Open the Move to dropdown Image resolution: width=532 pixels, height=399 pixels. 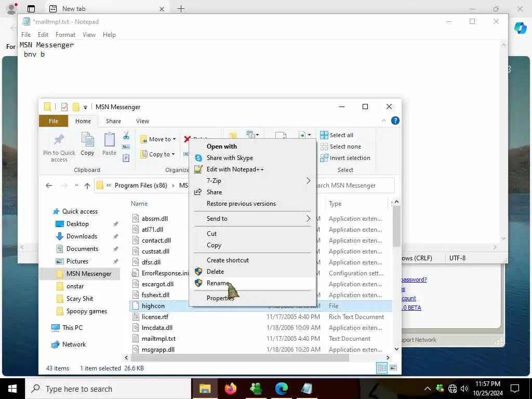point(158,139)
